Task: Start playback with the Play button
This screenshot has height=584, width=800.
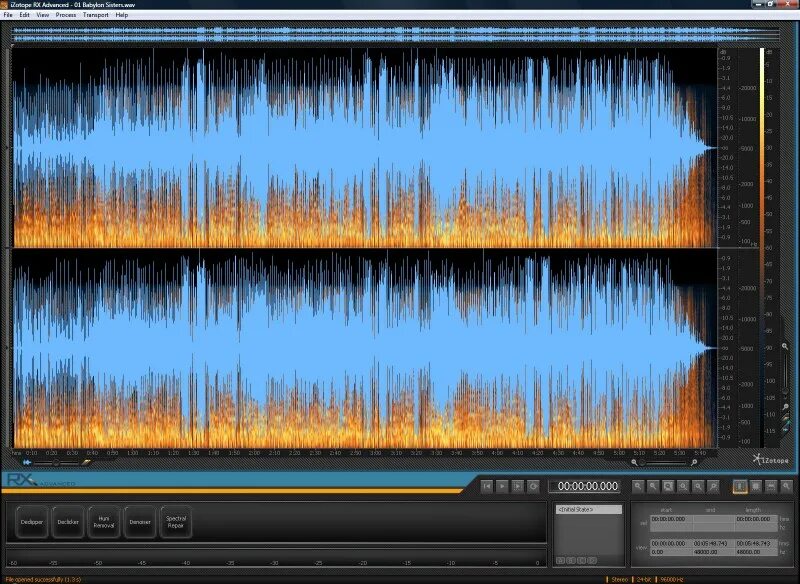Action: pyautogui.click(x=502, y=486)
